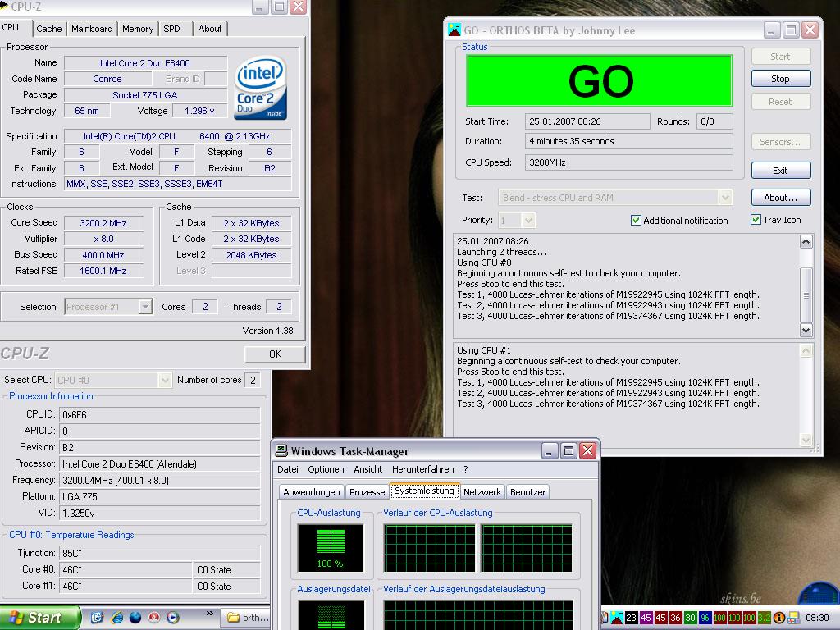Click the Show Desktop quick launch icon
Viewport: 840px width, 630px height.
[x=97, y=618]
